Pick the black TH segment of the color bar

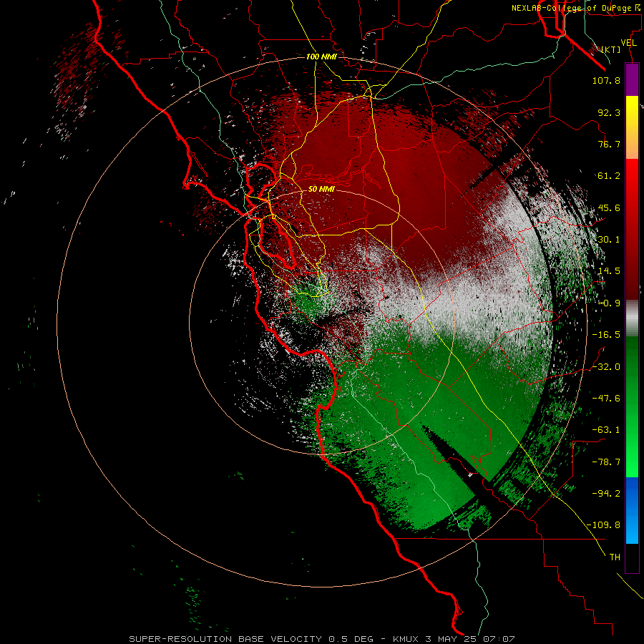632,558
